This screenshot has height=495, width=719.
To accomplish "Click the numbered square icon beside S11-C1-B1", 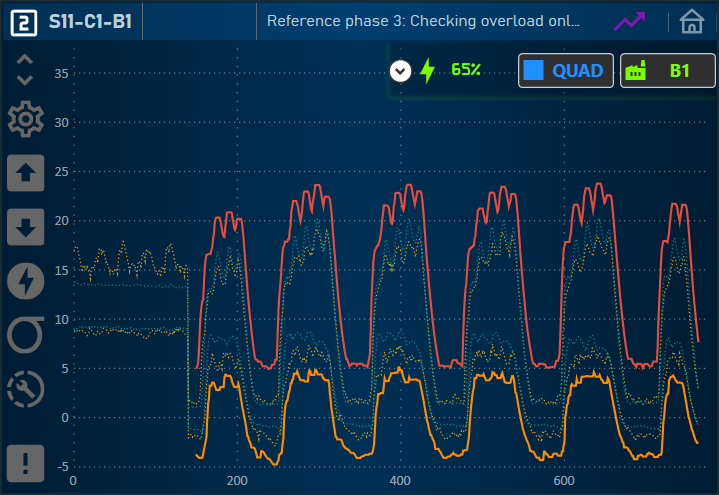I will pyautogui.click(x=25, y=21).
